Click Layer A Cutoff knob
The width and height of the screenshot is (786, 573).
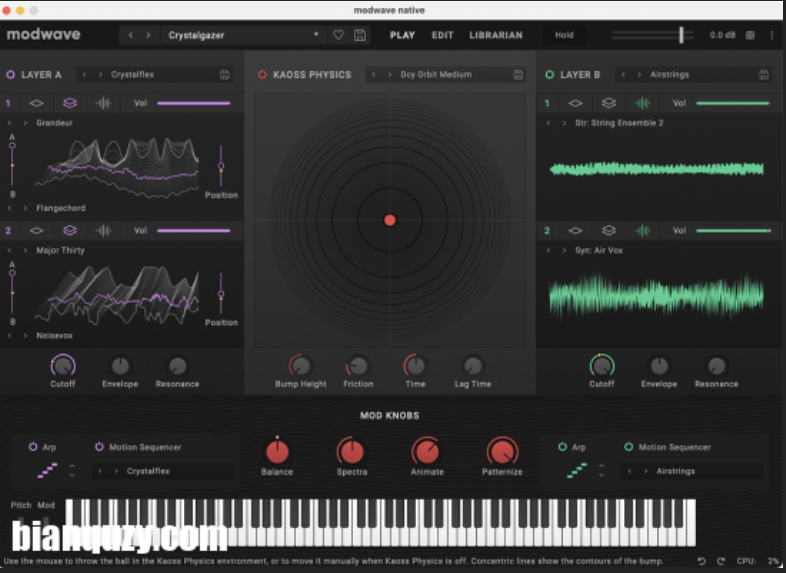63,366
